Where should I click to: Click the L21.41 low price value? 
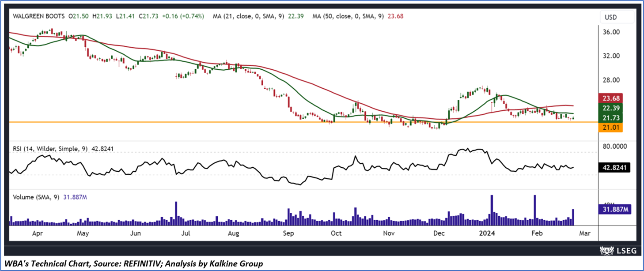click(126, 16)
